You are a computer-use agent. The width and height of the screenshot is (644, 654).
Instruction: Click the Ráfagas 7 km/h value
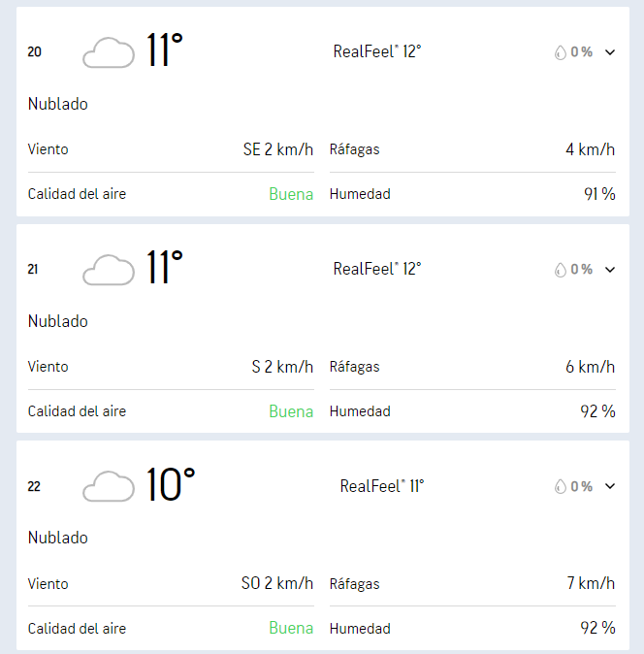[x=591, y=583]
